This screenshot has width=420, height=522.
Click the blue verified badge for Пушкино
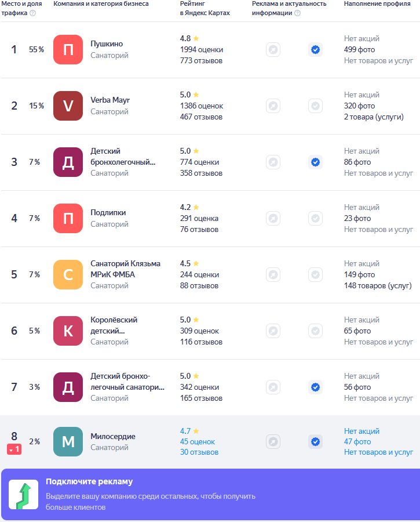click(x=315, y=50)
